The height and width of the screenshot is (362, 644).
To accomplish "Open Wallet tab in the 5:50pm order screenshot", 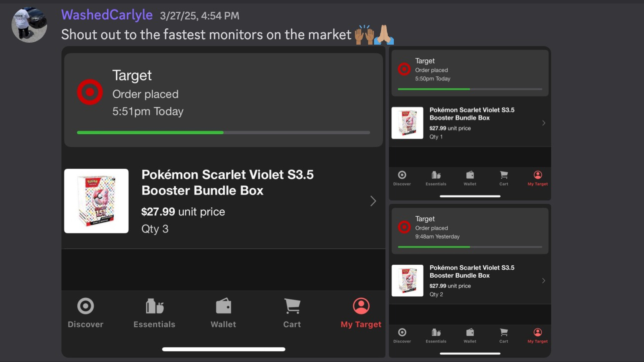I will pyautogui.click(x=470, y=178).
